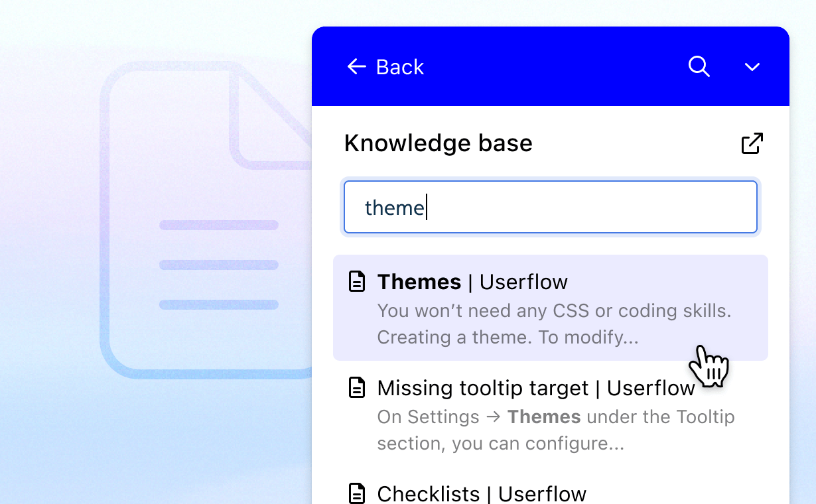This screenshot has width=816, height=504.
Task: Click the Back text label
Action: [399, 67]
